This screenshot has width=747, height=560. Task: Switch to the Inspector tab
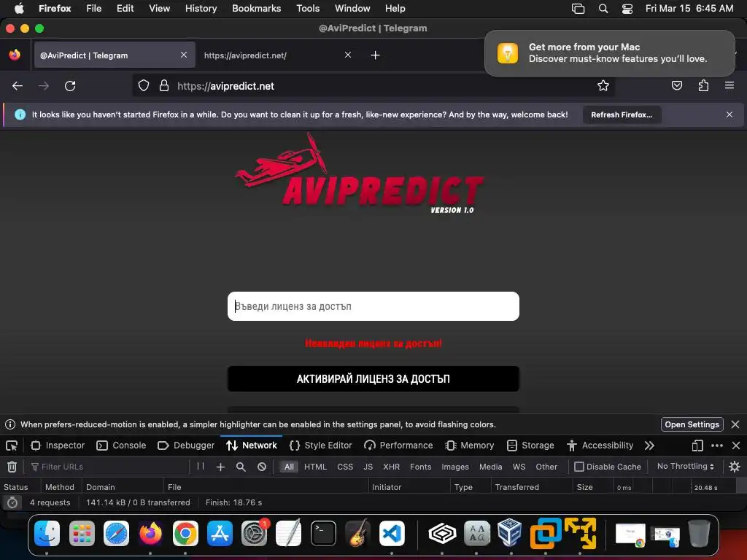[x=58, y=446]
